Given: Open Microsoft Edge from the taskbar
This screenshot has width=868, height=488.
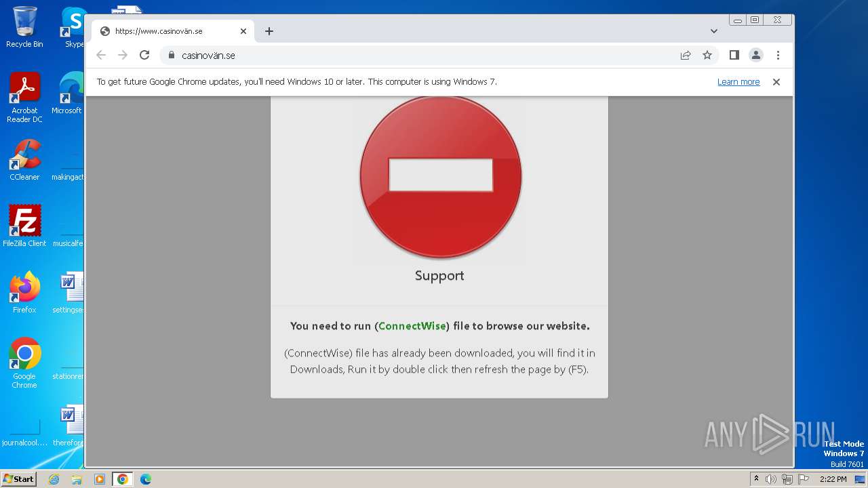Looking at the screenshot, I should 146,479.
